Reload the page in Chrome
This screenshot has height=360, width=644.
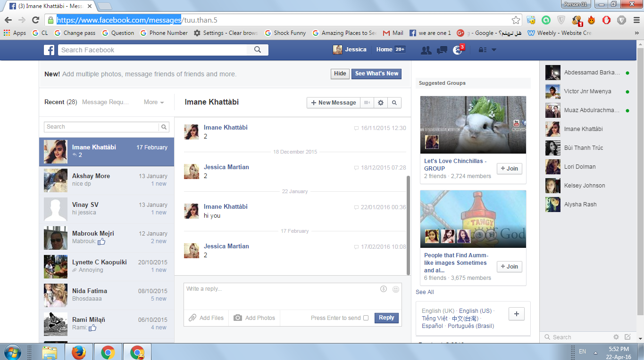[35, 20]
